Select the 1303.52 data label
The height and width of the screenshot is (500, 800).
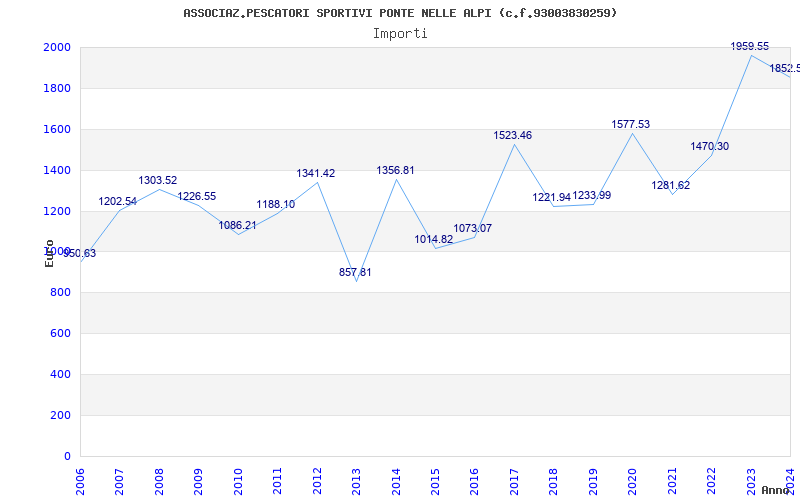pos(158,181)
